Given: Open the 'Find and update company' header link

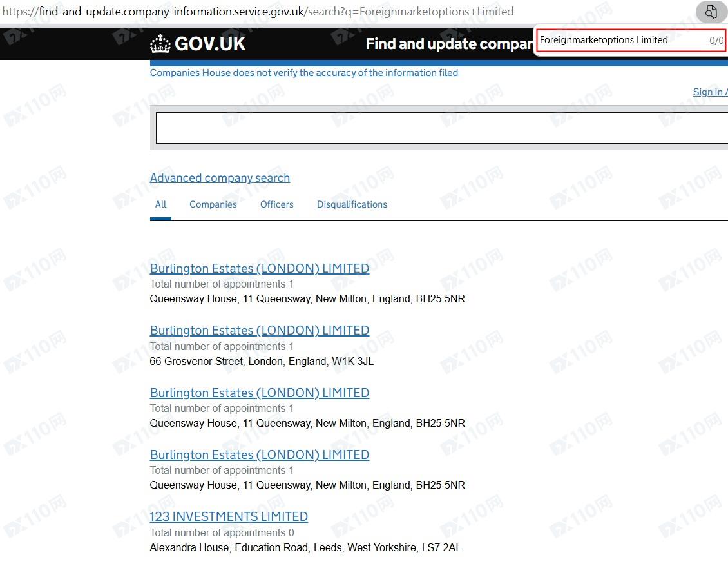Looking at the screenshot, I should coord(449,44).
